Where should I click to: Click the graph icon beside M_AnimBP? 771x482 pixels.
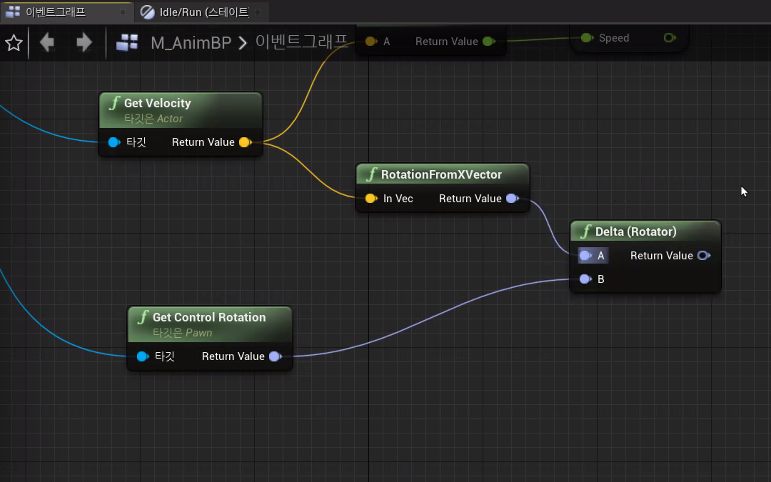[x=127, y=43]
